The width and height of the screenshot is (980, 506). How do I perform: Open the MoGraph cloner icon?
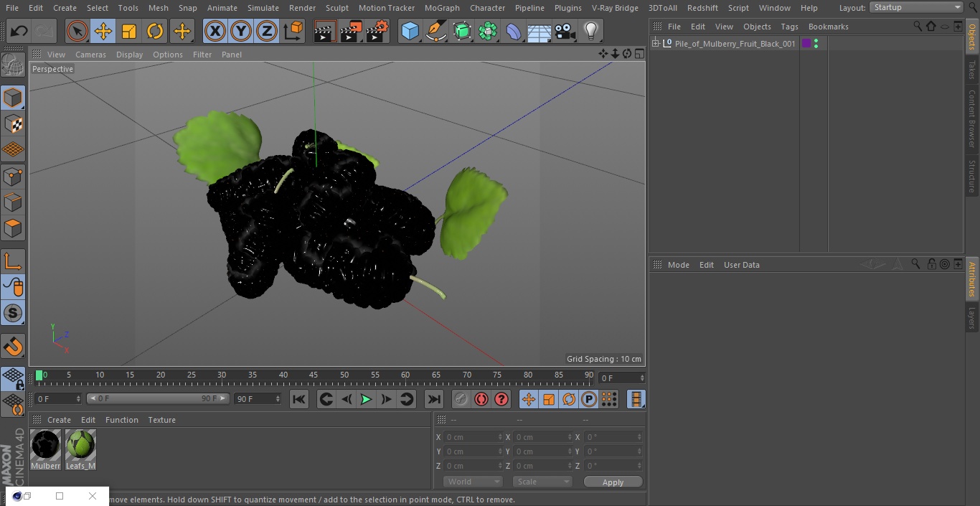(488, 31)
